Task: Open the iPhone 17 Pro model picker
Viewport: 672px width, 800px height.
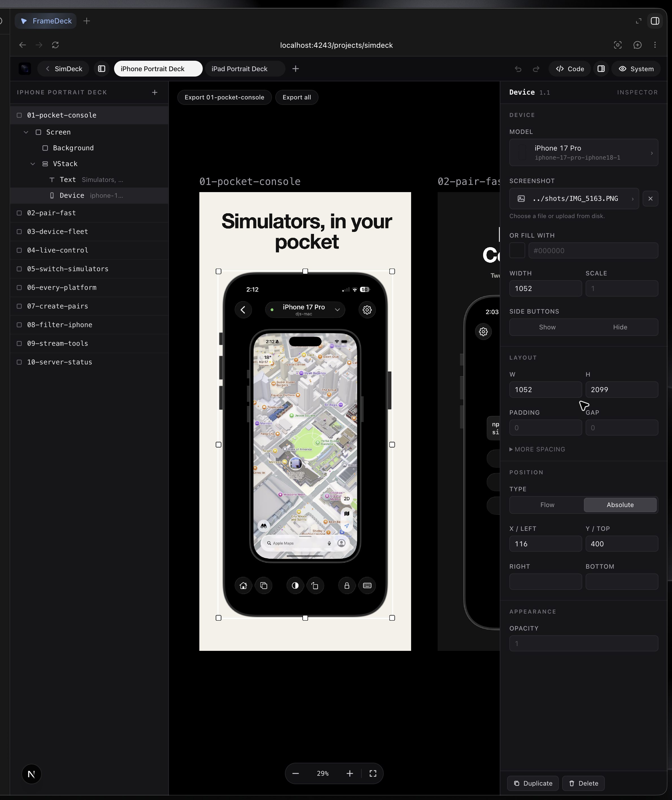Action: pyautogui.click(x=584, y=153)
